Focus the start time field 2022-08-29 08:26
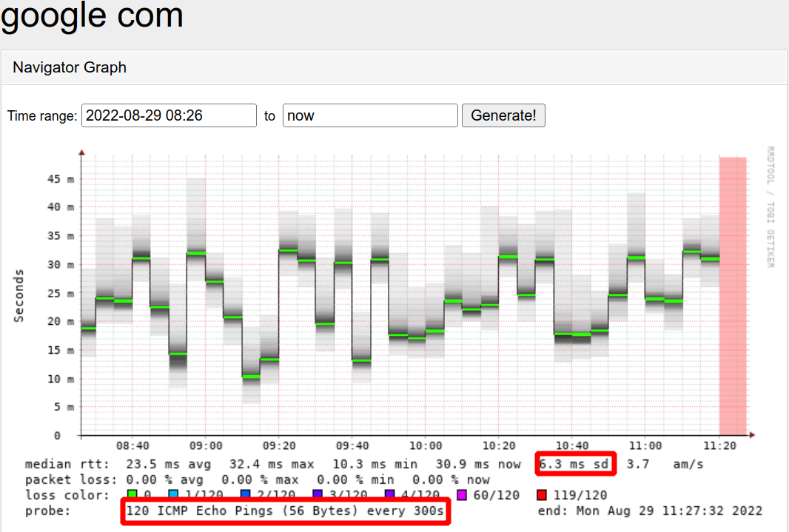This screenshot has width=789, height=532. coord(169,115)
